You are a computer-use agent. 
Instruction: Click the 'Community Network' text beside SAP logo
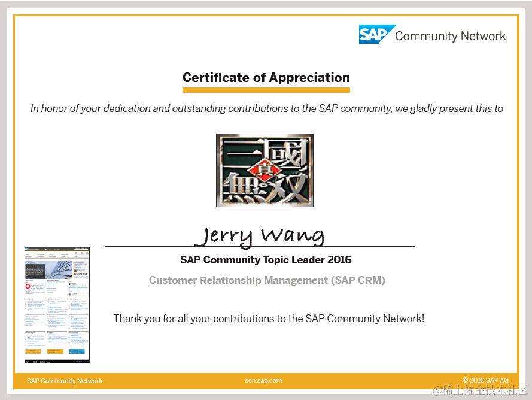pos(450,36)
